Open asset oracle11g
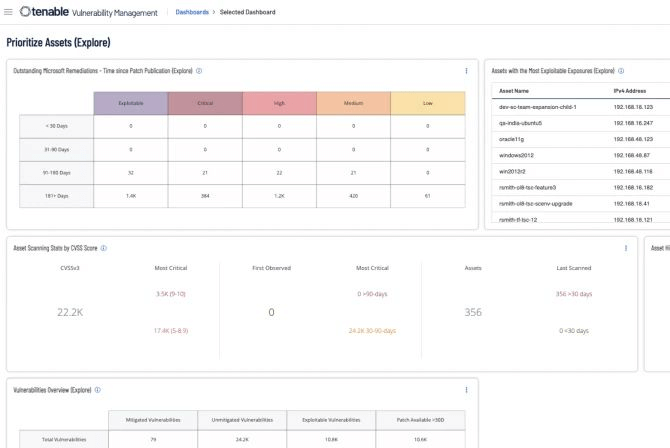 tap(511, 139)
